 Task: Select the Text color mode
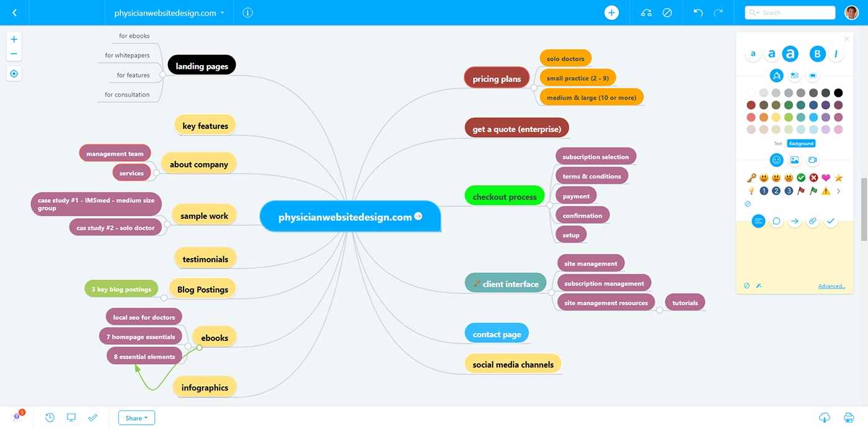point(778,144)
